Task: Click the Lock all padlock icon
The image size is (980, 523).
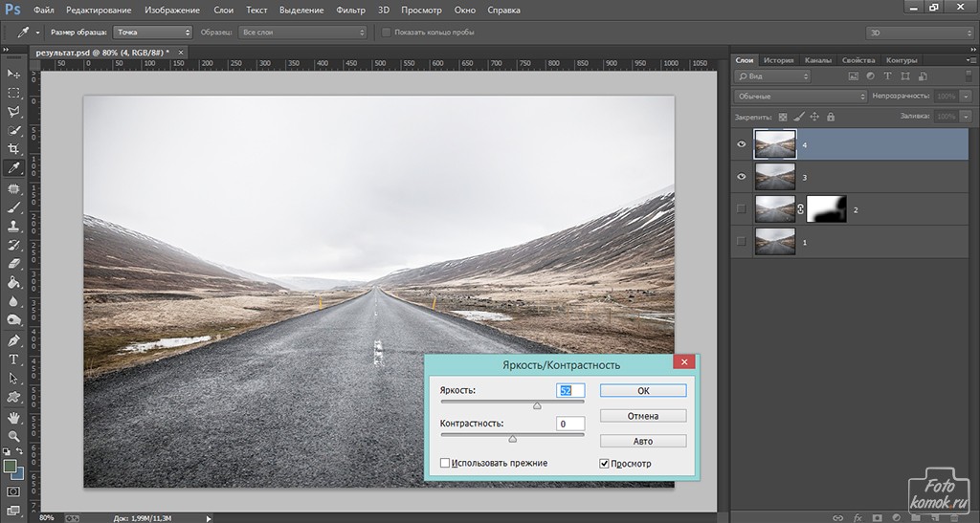Action: pyautogui.click(x=831, y=117)
